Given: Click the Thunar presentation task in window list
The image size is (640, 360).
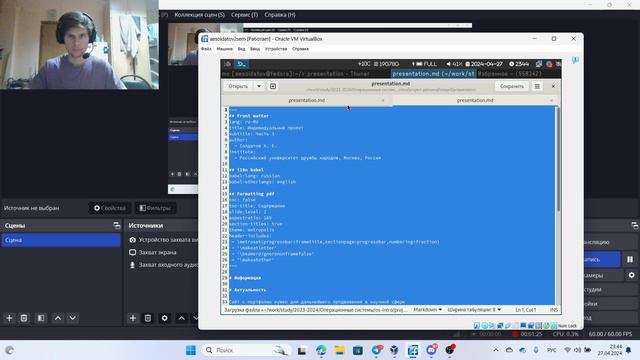Looking at the screenshot, I should coord(296,74).
